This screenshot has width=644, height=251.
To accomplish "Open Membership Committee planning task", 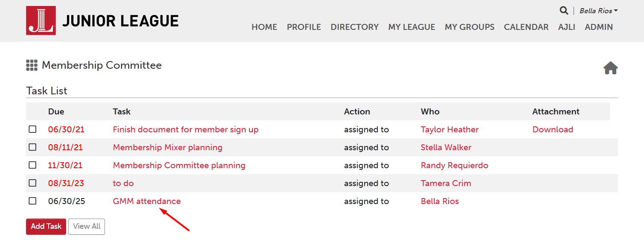I will point(179,165).
